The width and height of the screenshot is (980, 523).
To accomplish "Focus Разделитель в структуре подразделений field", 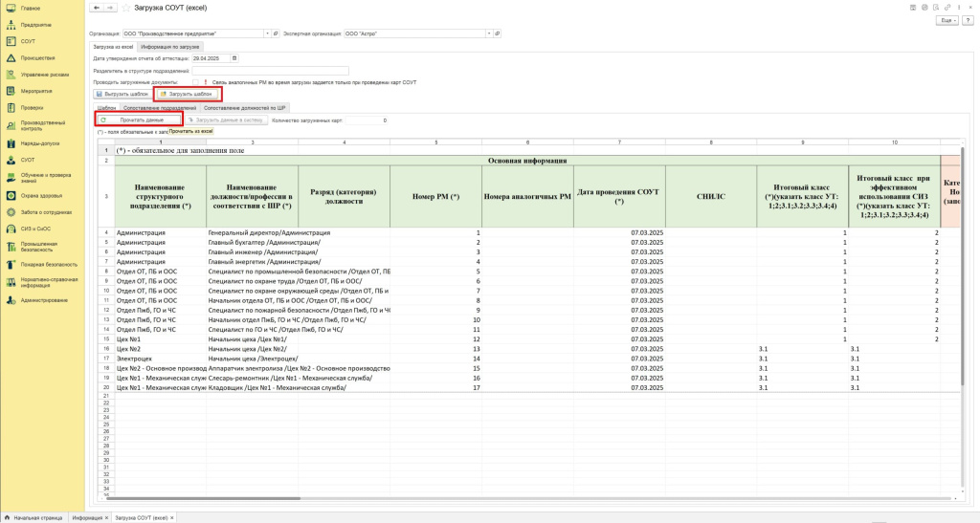I will [270, 71].
